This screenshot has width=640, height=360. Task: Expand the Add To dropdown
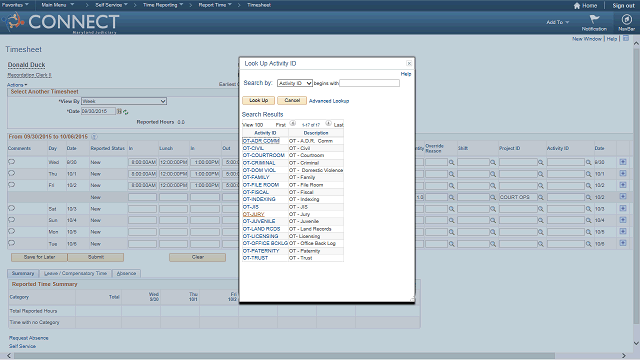[x=558, y=22]
